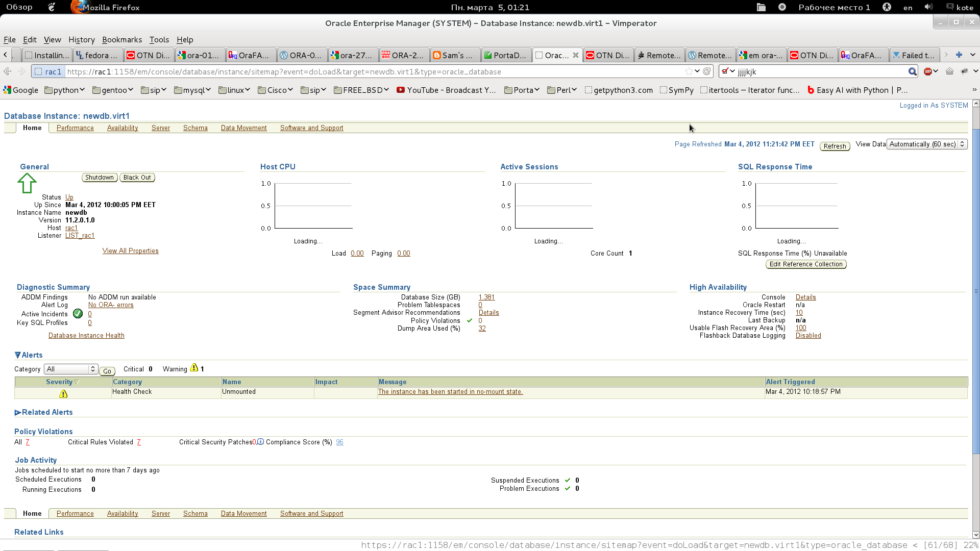980x551 pixels.
Task: Open the alert Category dropdown
Action: point(71,369)
